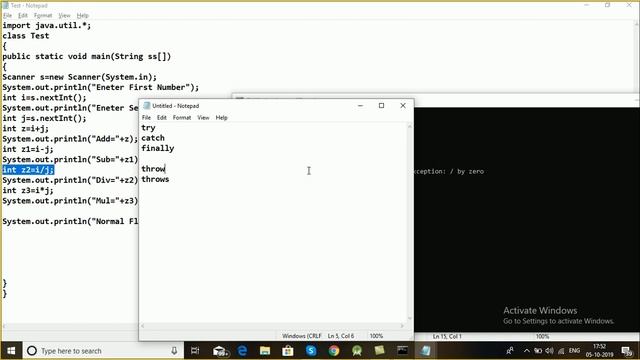Click the 'public static void main' line

87,56
